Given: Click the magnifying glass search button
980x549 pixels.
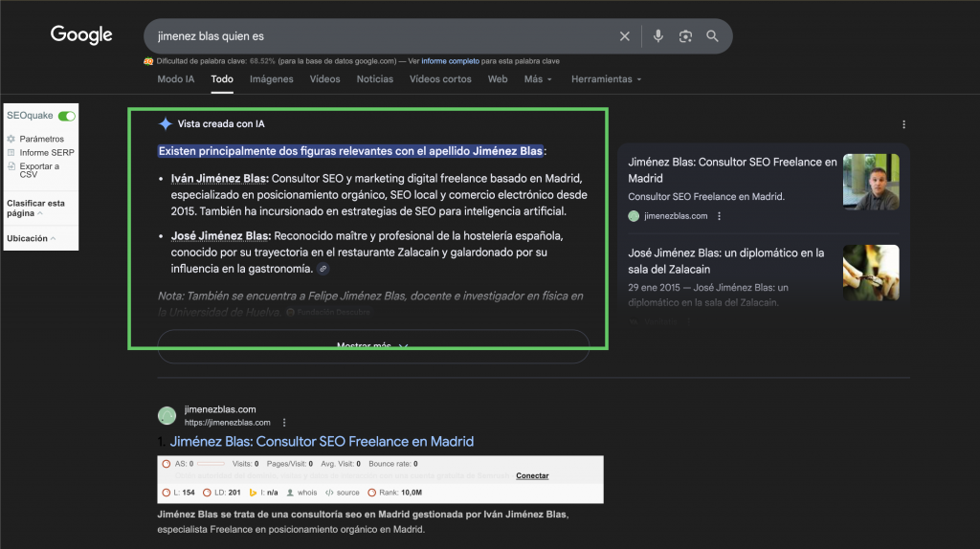Looking at the screenshot, I should [x=712, y=36].
